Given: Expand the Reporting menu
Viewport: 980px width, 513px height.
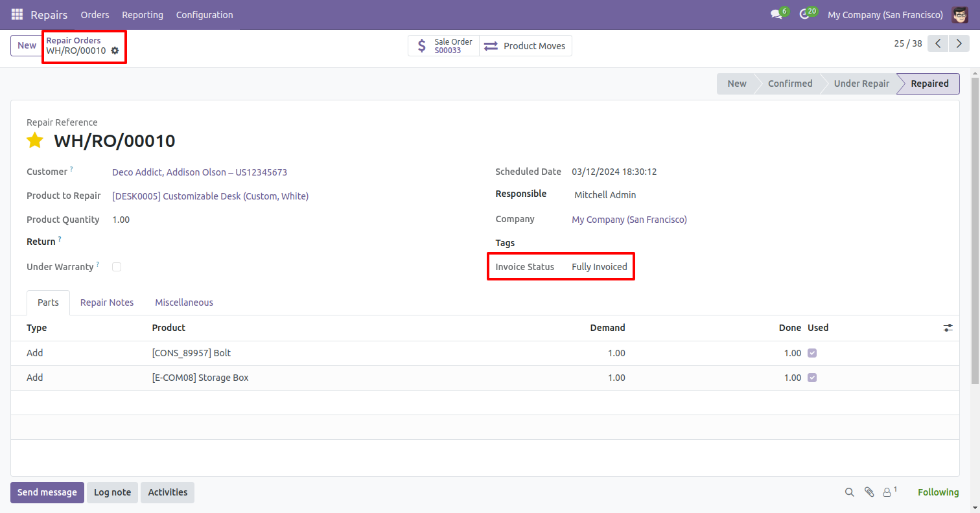Looking at the screenshot, I should tap(143, 14).
